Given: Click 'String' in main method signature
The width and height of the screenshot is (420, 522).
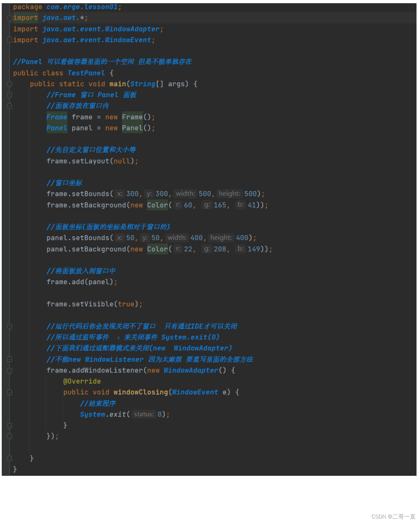Looking at the screenshot, I should [143, 84].
